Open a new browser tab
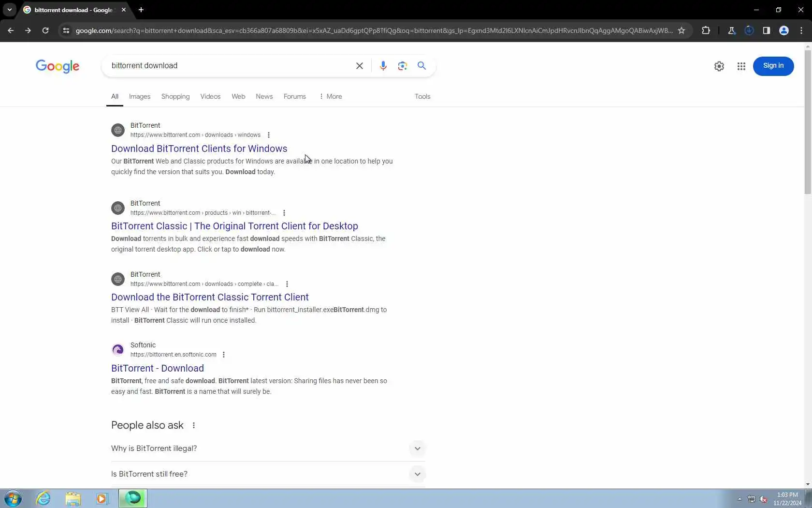 141,10
